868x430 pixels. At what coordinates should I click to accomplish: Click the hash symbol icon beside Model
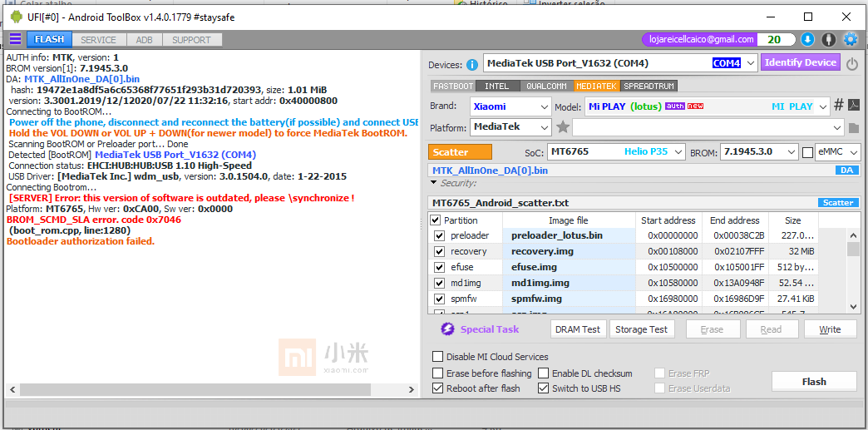(839, 106)
